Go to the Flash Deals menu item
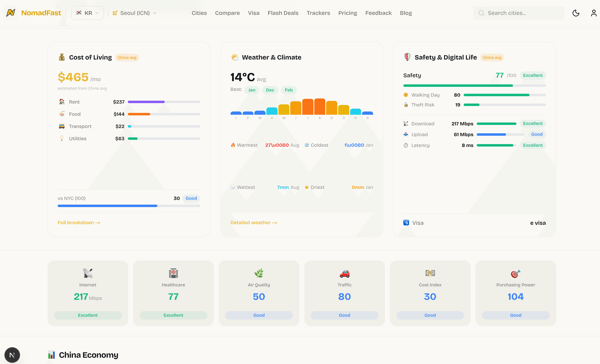This screenshot has width=600, height=364. coord(283,13)
